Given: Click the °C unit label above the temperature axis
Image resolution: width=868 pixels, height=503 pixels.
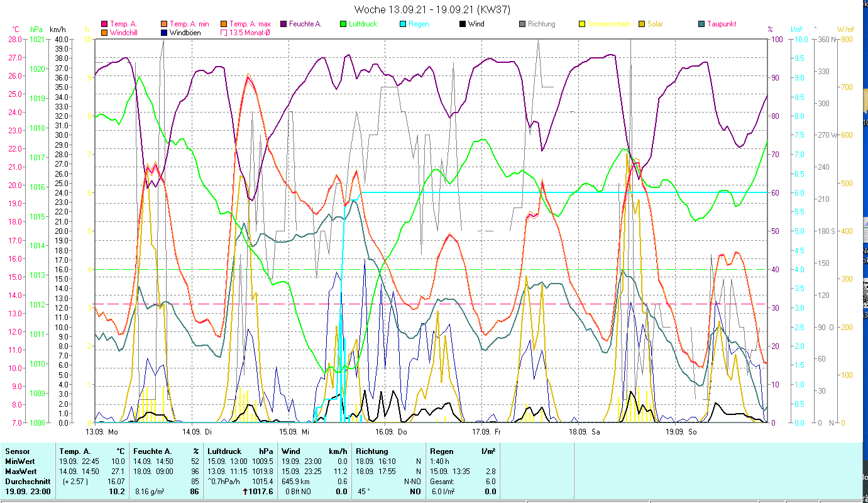Looking at the screenshot, I should (16, 30).
